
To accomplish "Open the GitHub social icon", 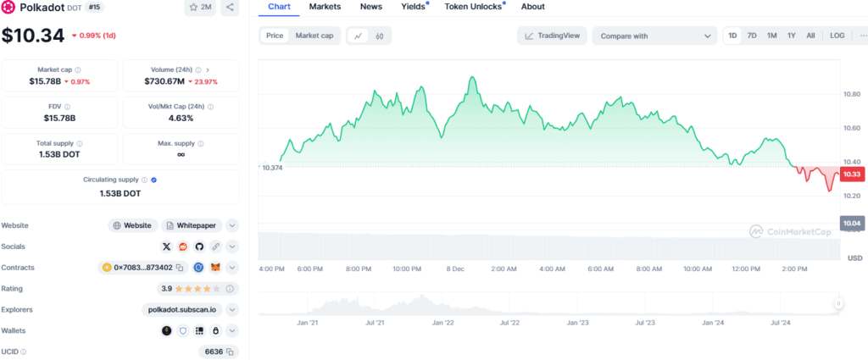I will coord(199,246).
